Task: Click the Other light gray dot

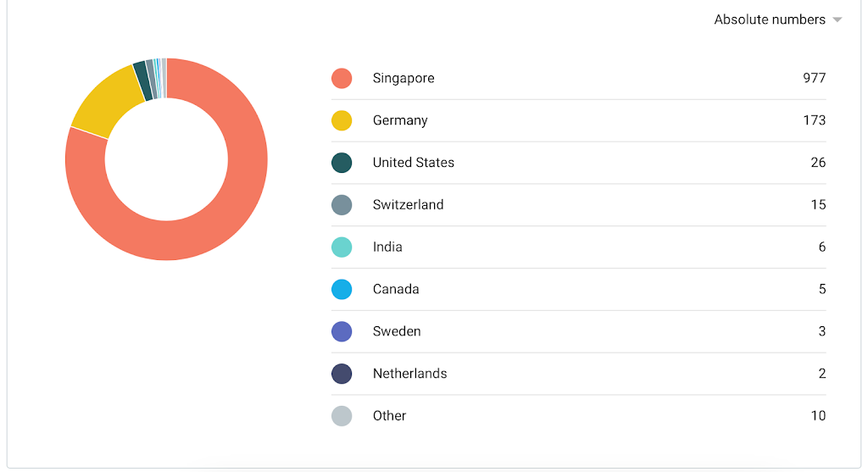Action: 342,416
